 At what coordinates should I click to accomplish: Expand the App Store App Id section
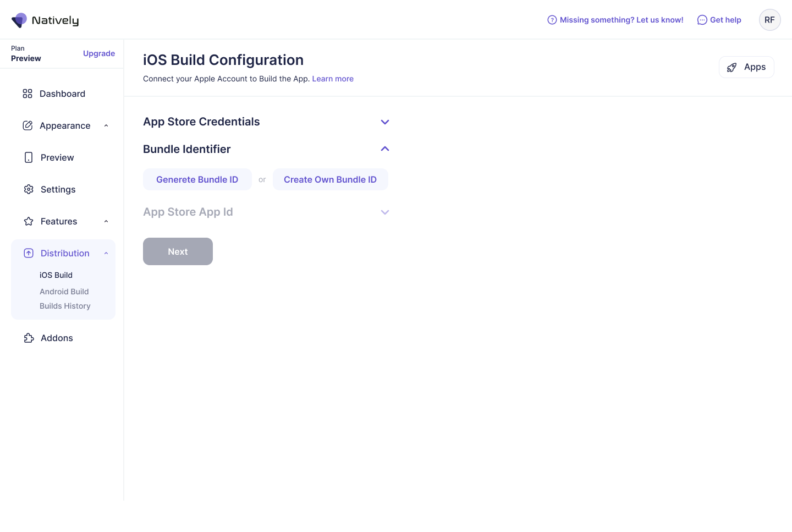pyautogui.click(x=385, y=212)
